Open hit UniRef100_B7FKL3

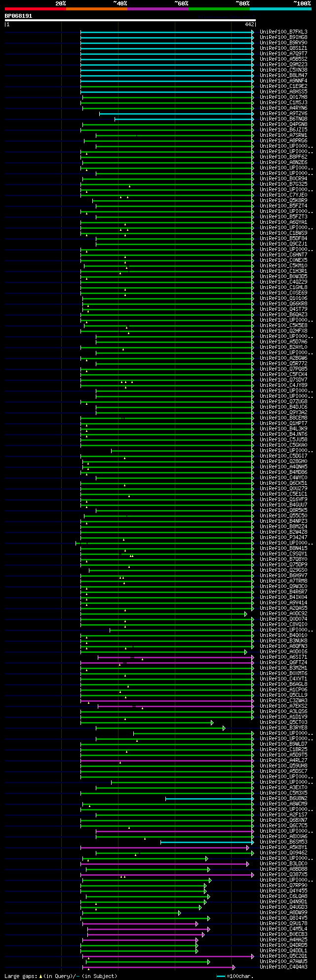tap(283, 32)
